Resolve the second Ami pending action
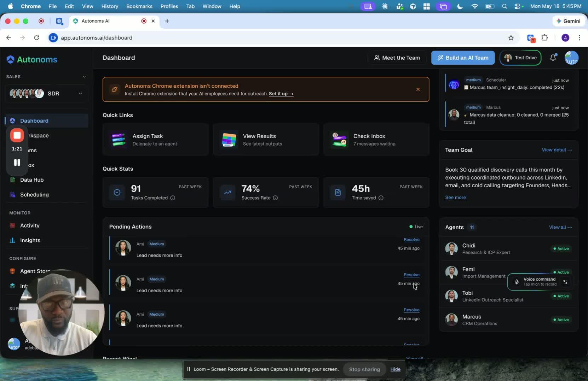Viewport: 588px width, 381px height. pos(411,275)
